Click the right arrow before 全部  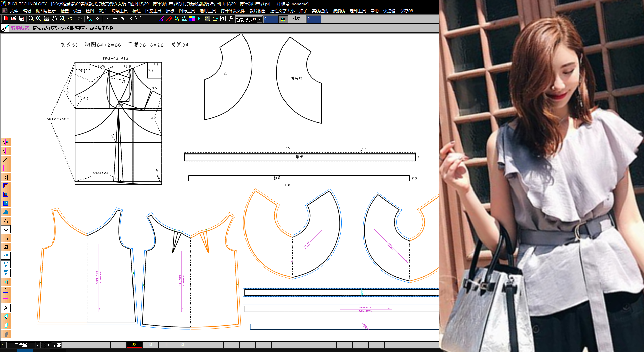48,345
